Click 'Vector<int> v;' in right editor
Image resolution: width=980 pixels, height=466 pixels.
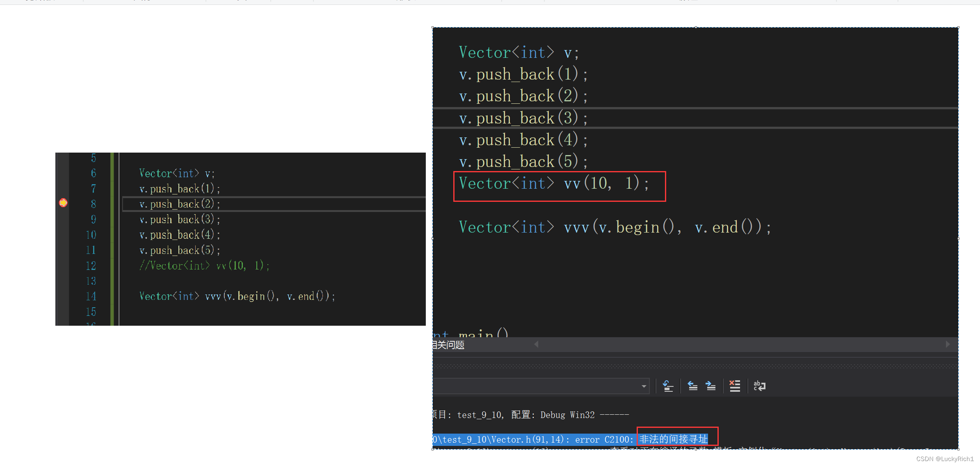(519, 53)
